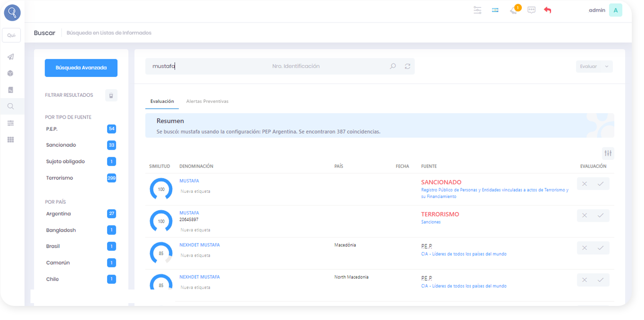
Task: Open notifications bell with badge
Action: pyautogui.click(x=514, y=10)
